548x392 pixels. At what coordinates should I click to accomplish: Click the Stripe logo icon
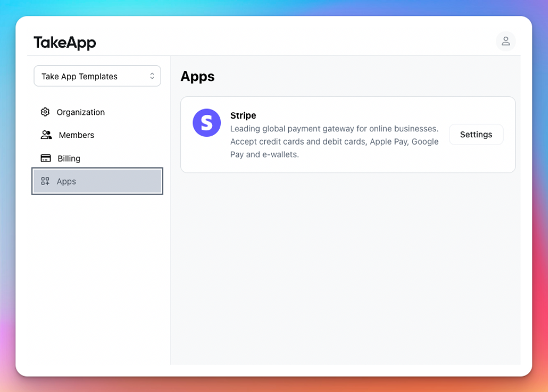point(207,123)
